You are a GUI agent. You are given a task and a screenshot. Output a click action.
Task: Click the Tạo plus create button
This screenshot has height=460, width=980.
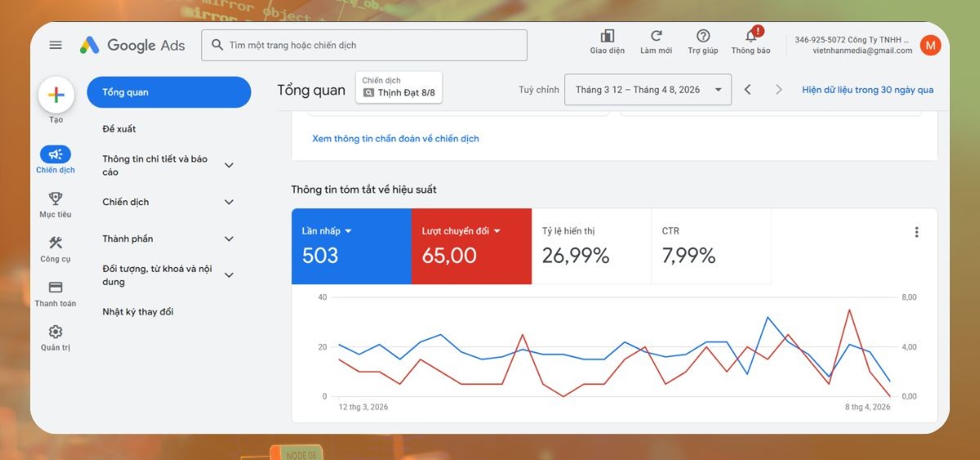[56, 95]
